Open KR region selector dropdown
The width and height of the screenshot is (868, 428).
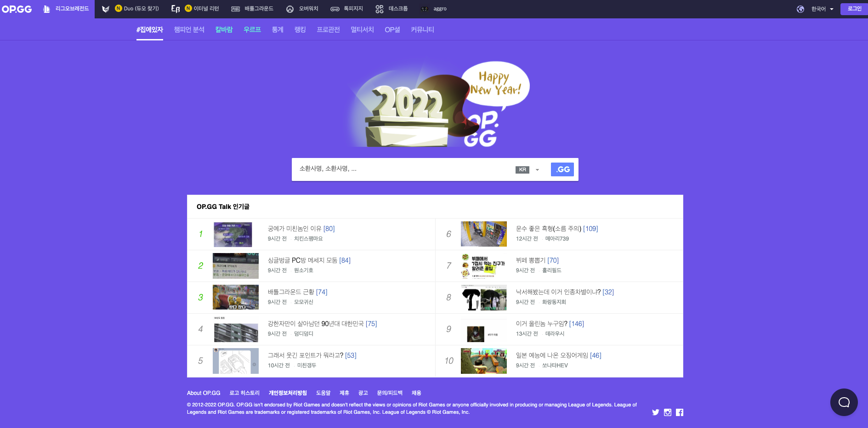527,170
